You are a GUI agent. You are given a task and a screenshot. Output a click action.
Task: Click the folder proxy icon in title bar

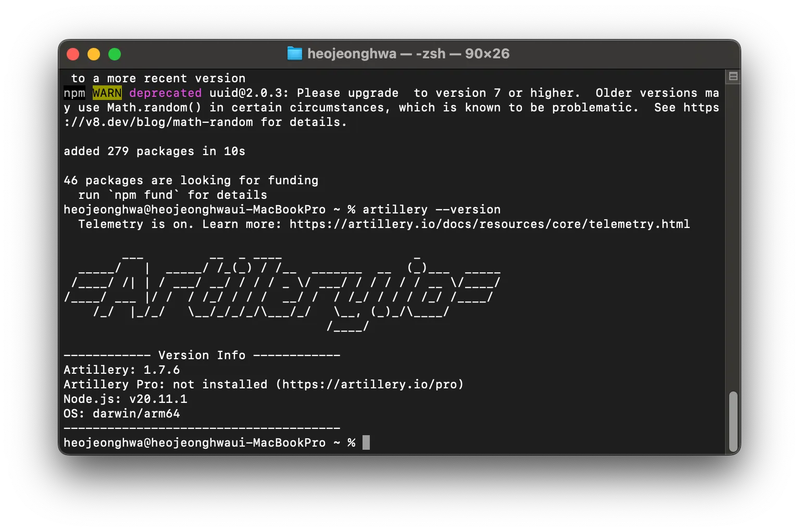point(295,54)
